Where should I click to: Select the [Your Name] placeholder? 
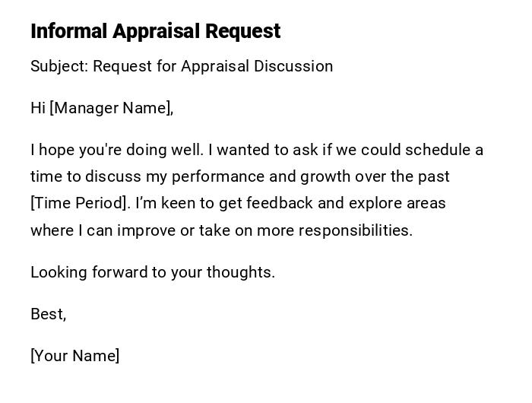pyautogui.click(x=74, y=356)
